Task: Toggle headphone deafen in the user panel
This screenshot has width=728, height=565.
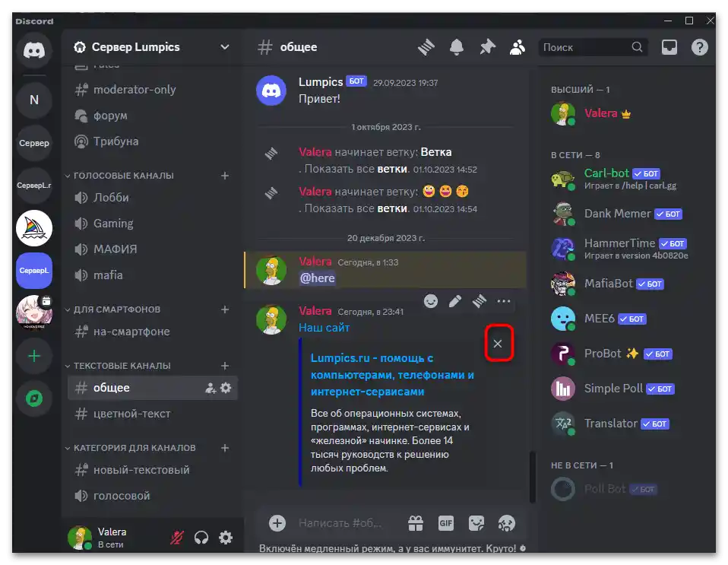Action: pos(201,538)
